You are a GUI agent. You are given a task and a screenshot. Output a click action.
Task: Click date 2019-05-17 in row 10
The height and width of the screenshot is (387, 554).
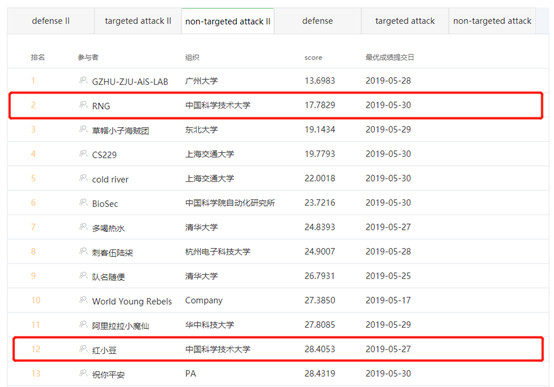[388, 300]
